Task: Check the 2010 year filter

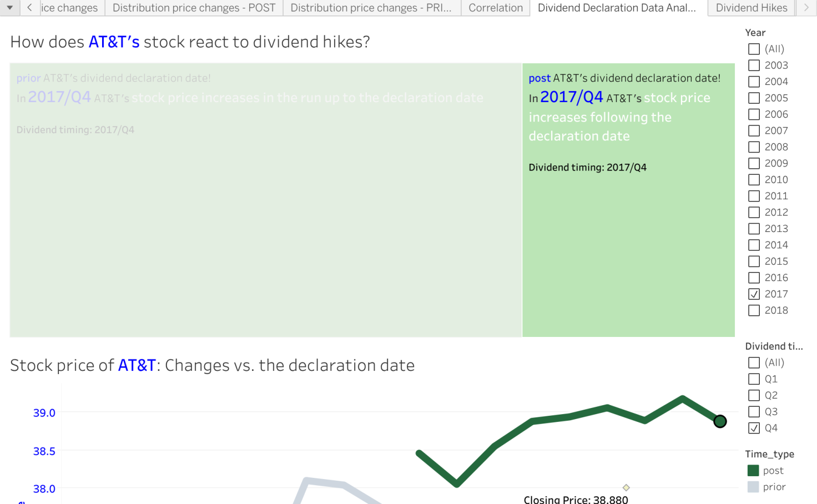Action: pos(754,180)
